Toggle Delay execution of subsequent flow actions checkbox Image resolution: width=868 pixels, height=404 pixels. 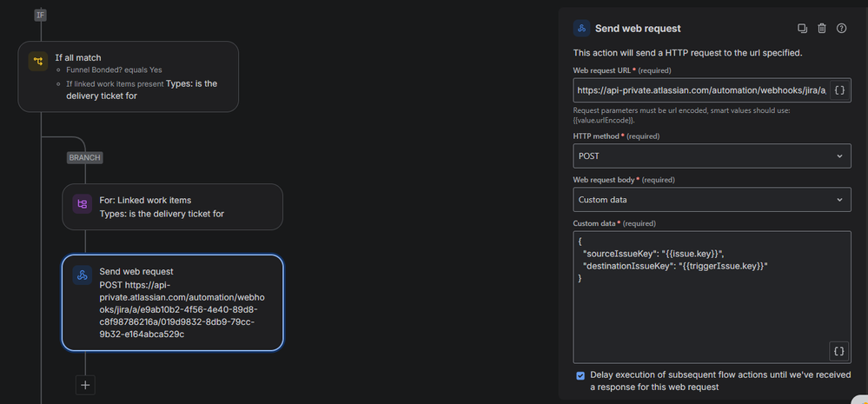(x=580, y=376)
